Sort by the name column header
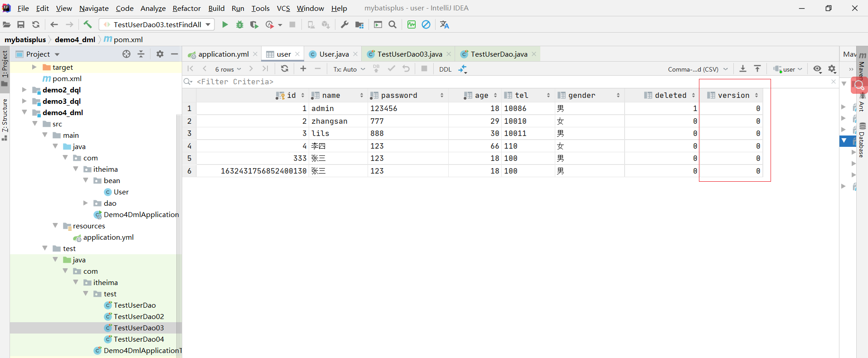The height and width of the screenshot is (358, 868). pos(337,95)
